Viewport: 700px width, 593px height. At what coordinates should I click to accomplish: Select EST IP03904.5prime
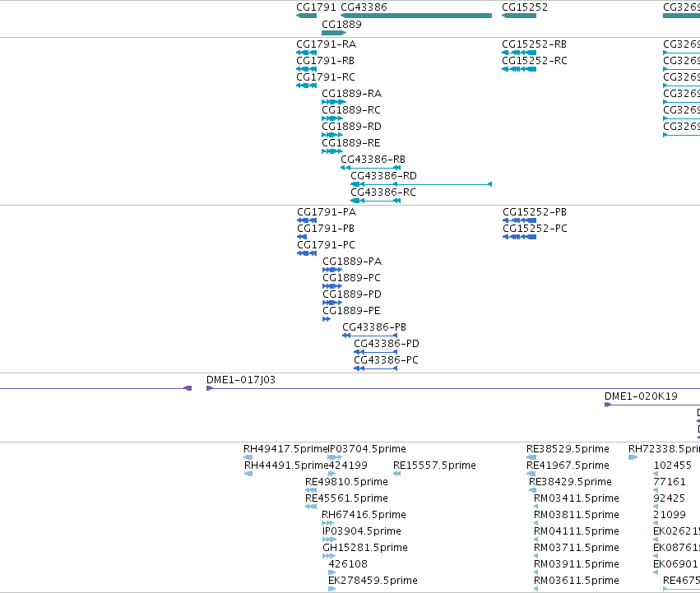click(362, 531)
